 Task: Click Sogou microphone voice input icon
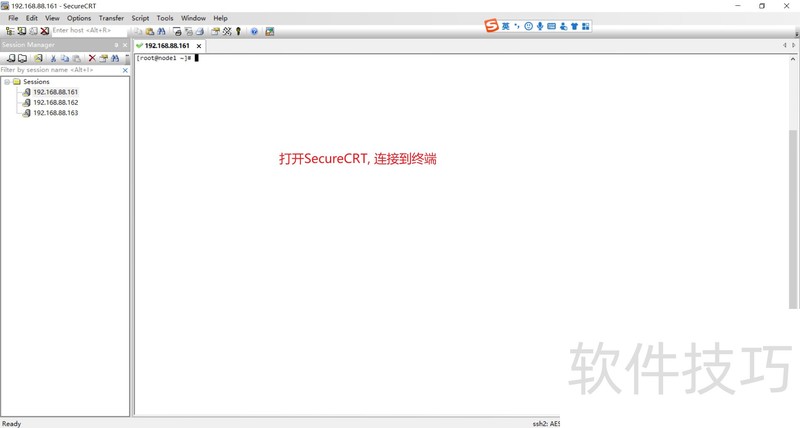pos(540,26)
